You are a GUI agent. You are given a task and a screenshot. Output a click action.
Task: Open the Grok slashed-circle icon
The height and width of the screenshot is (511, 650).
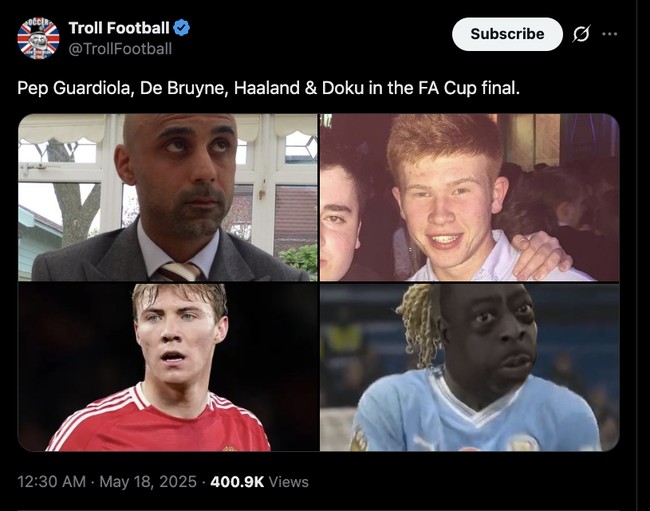point(581,34)
